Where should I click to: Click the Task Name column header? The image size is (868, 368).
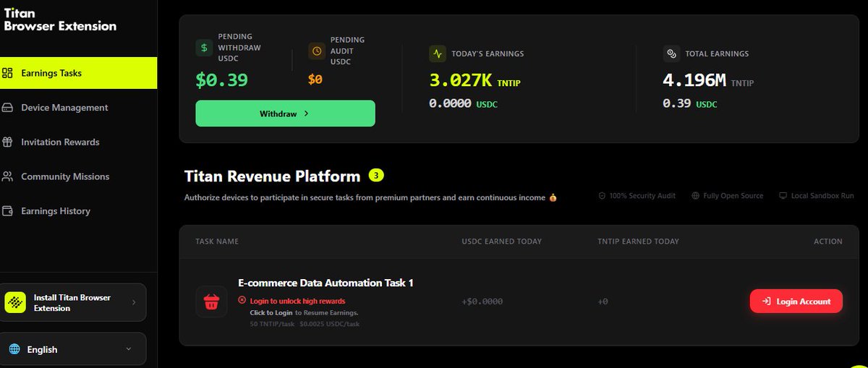[217, 241]
